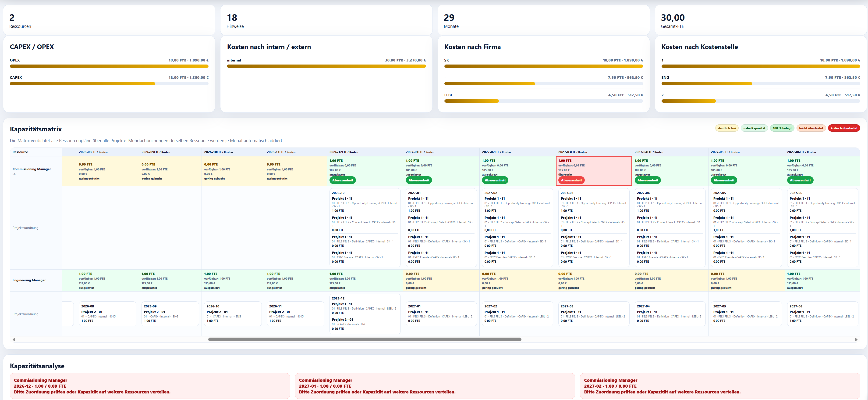Click the Abwesenheit badge in the 2026-12 column

pyautogui.click(x=342, y=180)
